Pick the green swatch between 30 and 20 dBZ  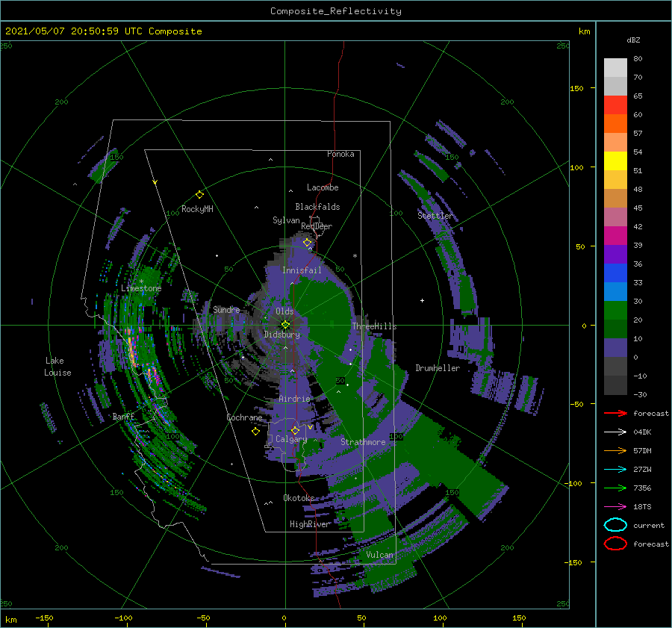[615, 311]
